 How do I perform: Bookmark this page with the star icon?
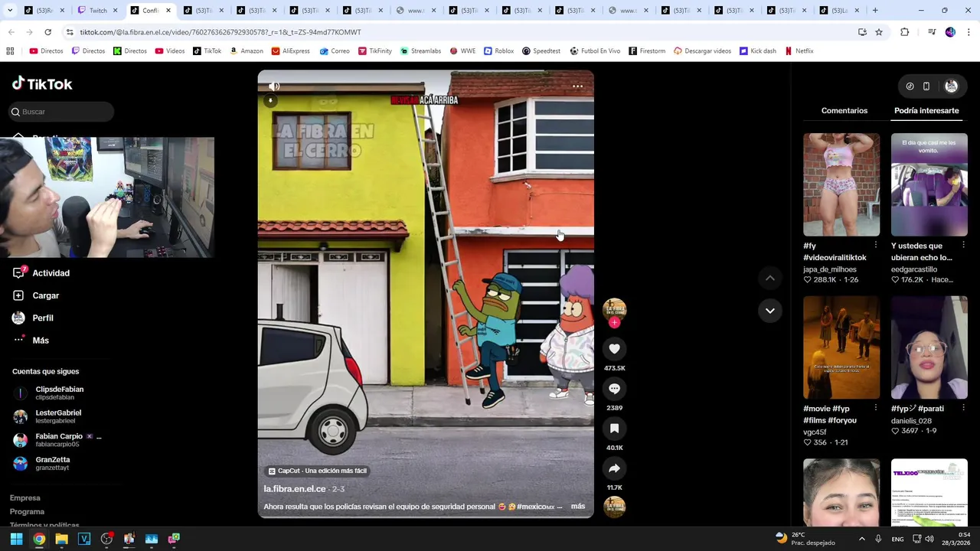[879, 32]
